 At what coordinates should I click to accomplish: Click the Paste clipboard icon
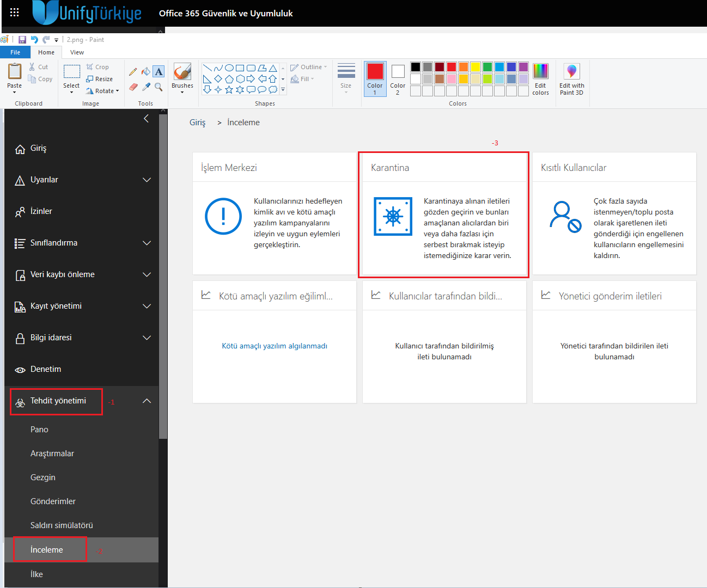pyautogui.click(x=15, y=71)
